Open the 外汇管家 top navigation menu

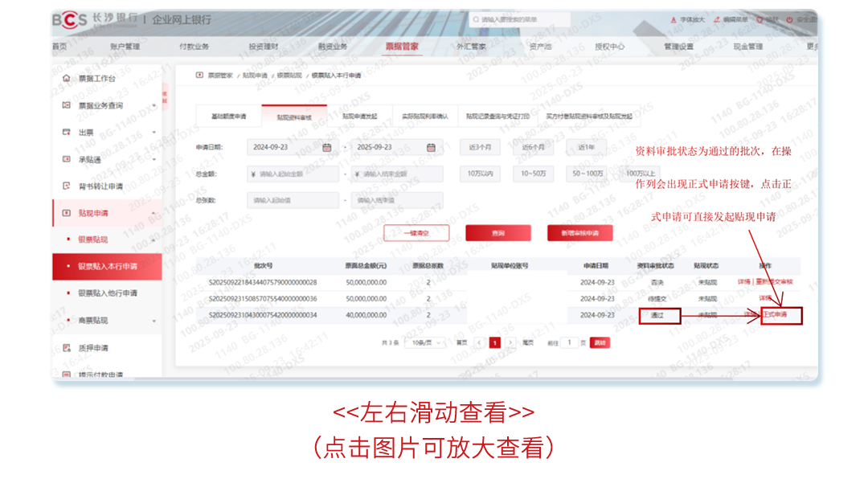(470, 47)
